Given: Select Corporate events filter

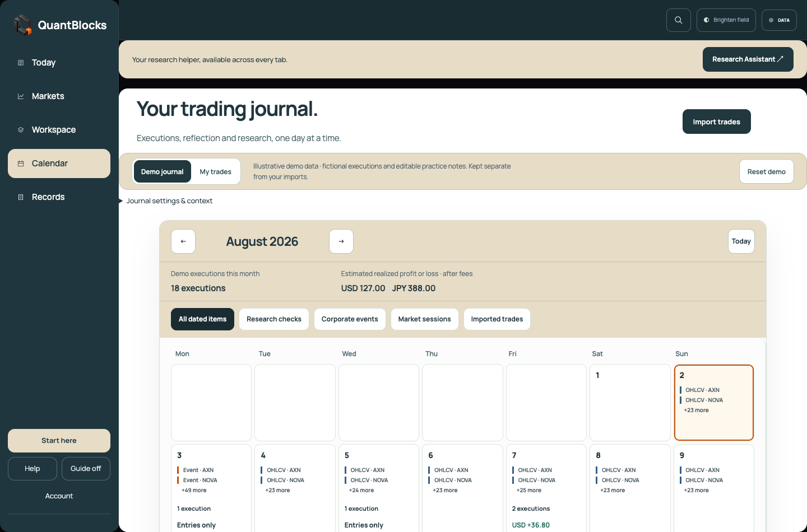Looking at the screenshot, I should (350, 319).
